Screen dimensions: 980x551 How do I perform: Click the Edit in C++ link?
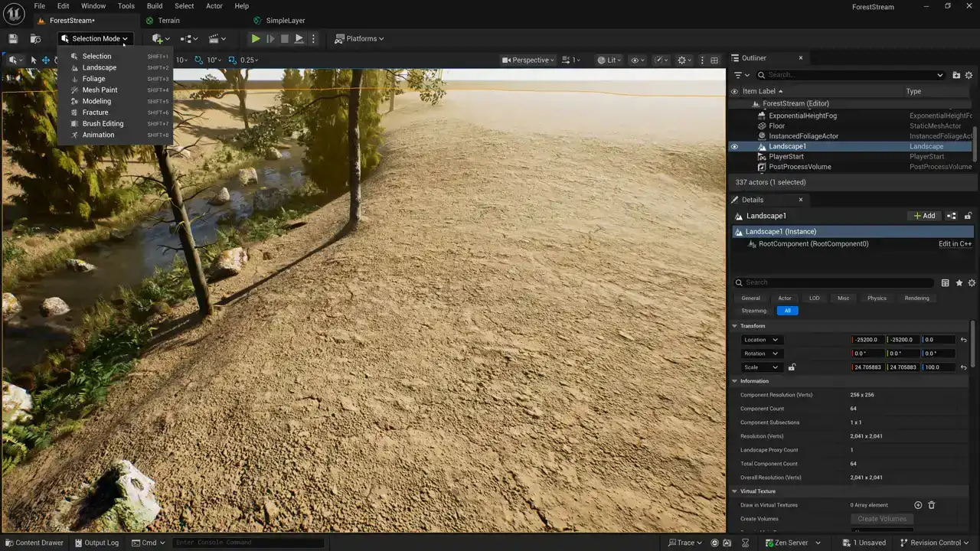(x=955, y=244)
